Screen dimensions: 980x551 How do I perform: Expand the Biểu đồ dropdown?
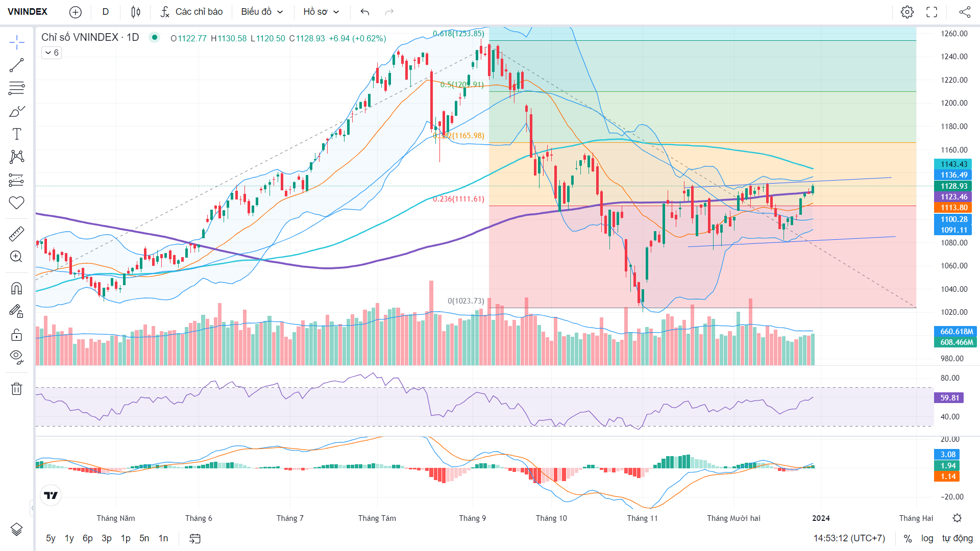tap(262, 12)
